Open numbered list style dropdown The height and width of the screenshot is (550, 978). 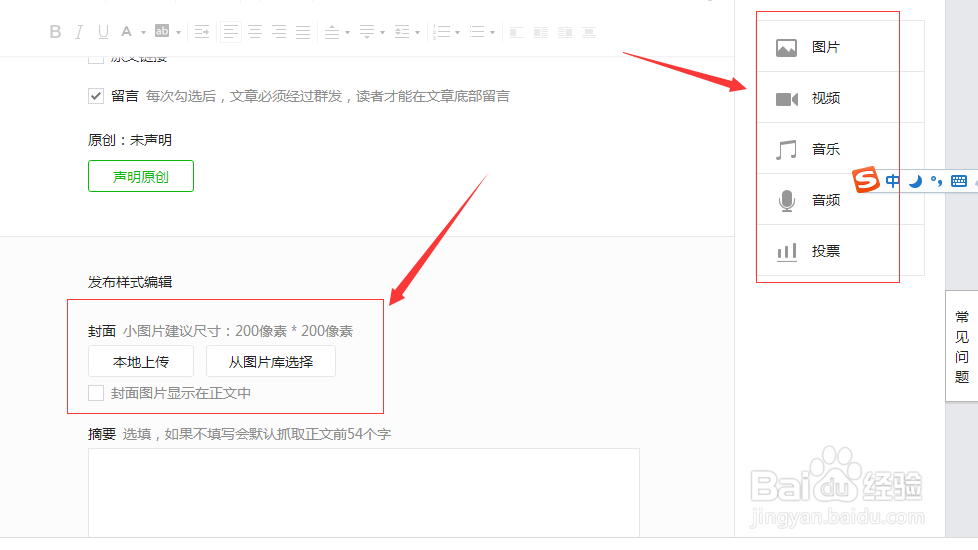457,32
